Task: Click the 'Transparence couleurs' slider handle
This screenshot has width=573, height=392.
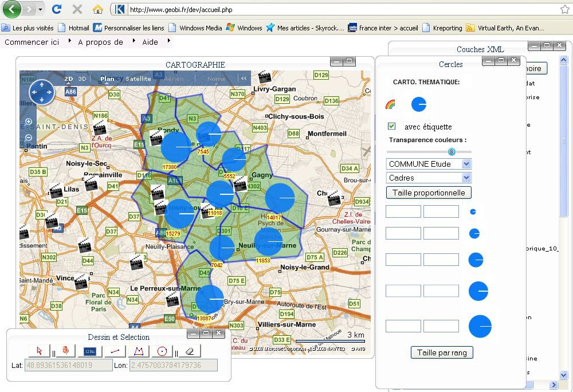Action: point(452,151)
